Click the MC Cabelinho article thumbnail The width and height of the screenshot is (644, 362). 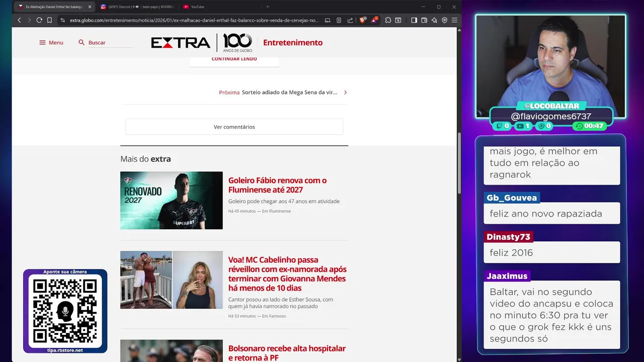click(171, 280)
